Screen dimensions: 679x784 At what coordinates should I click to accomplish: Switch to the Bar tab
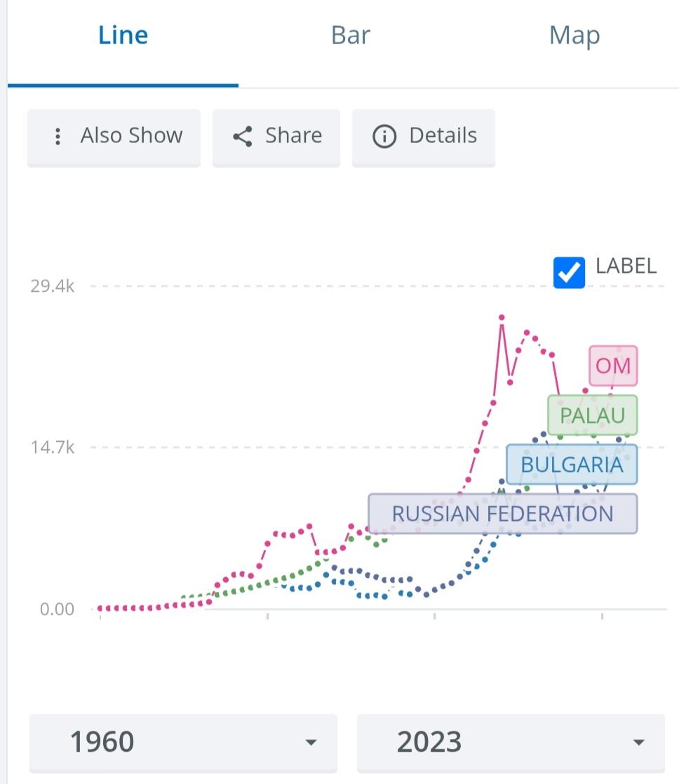tap(351, 36)
